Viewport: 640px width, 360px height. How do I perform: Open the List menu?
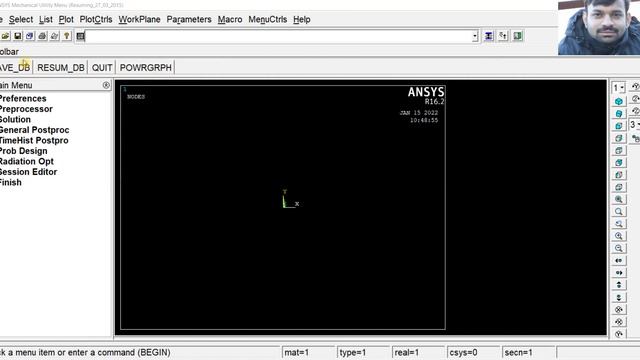click(46, 20)
